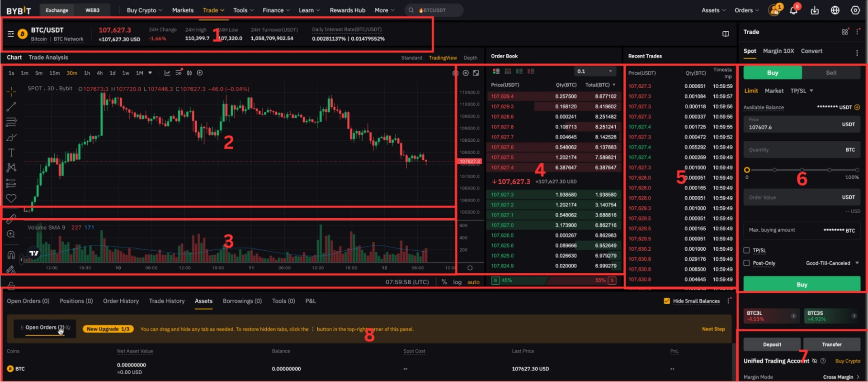Click the zoom in magnifier tool
This screenshot has height=382, width=868.
11,234
